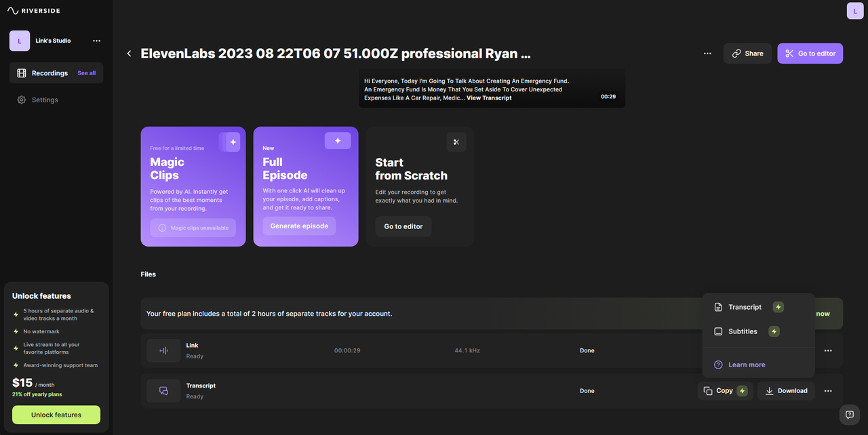This screenshot has height=435, width=868.
Task: Click the subtitles icon beside the Subtitles option
Action: coord(719,331)
